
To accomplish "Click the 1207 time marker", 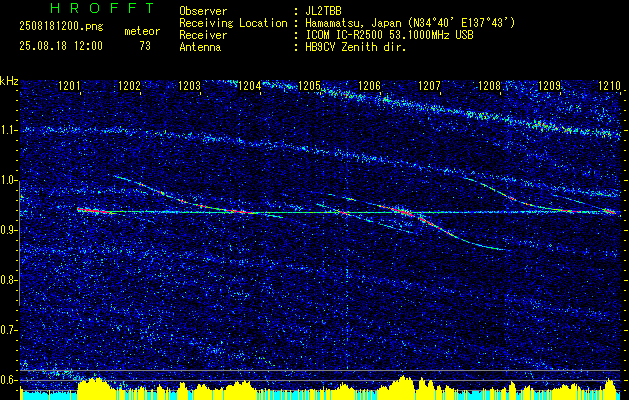I will point(429,85).
